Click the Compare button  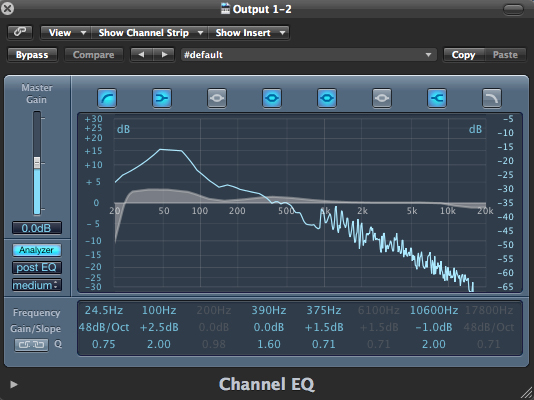pyautogui.click(x=94, y=55)
